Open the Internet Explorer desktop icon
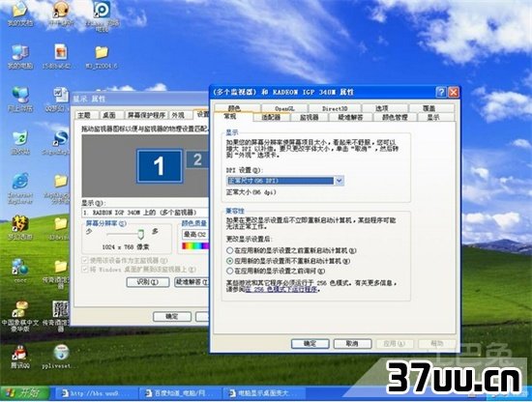Viewport: 532px width, 402px height. [20, 182]
